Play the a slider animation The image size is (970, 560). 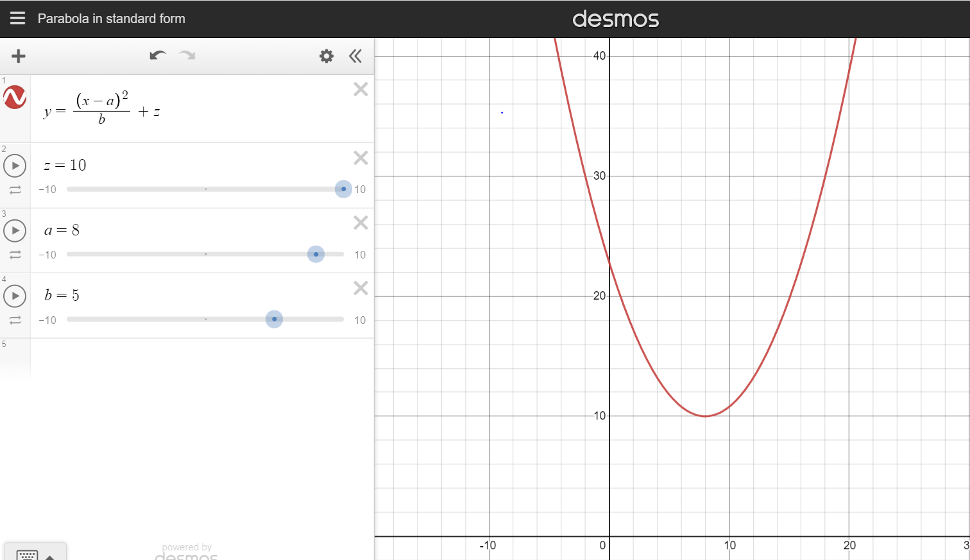pos(15,230)
